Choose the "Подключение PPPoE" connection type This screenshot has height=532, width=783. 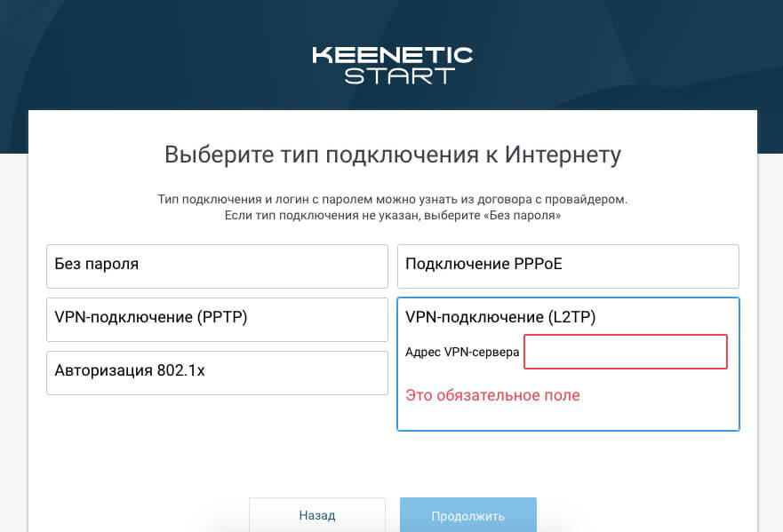click(568, 266)
